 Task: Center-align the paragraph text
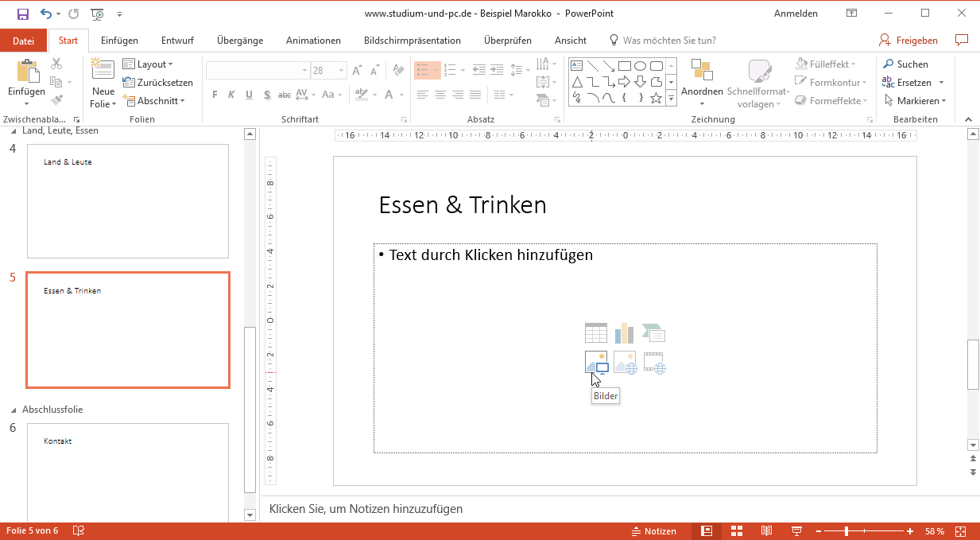pos(440,95)
